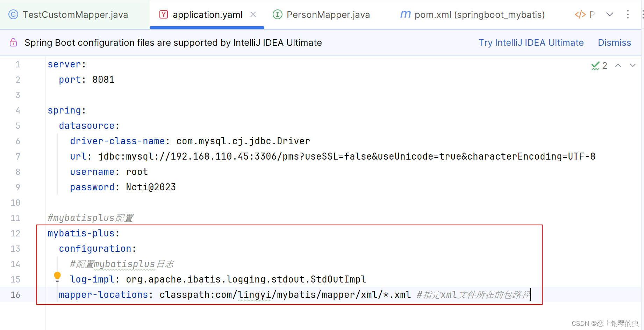644x330 pixels.
Task: Switch to the pom.xml (springboot_mybatis) tab
Action: click(x=479, y=14)
